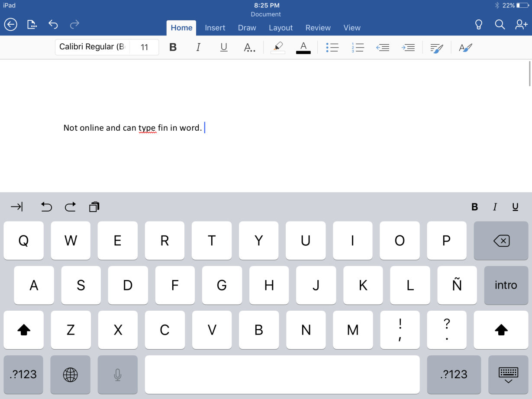Toggle Italic on the keyboard bar
The image size is (532, 399).
(495, 207)
